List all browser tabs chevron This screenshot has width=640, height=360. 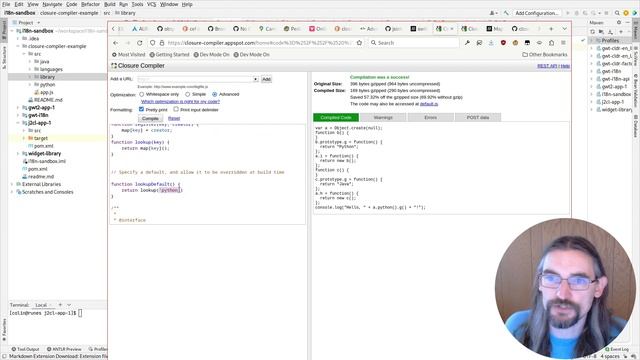[x=564, y=29]
